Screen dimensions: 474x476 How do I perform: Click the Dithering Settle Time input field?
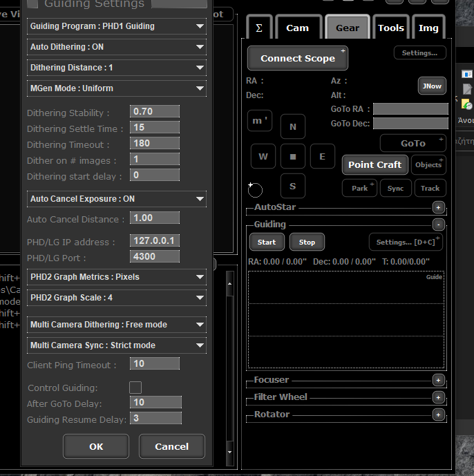click(x=155, y=128)
